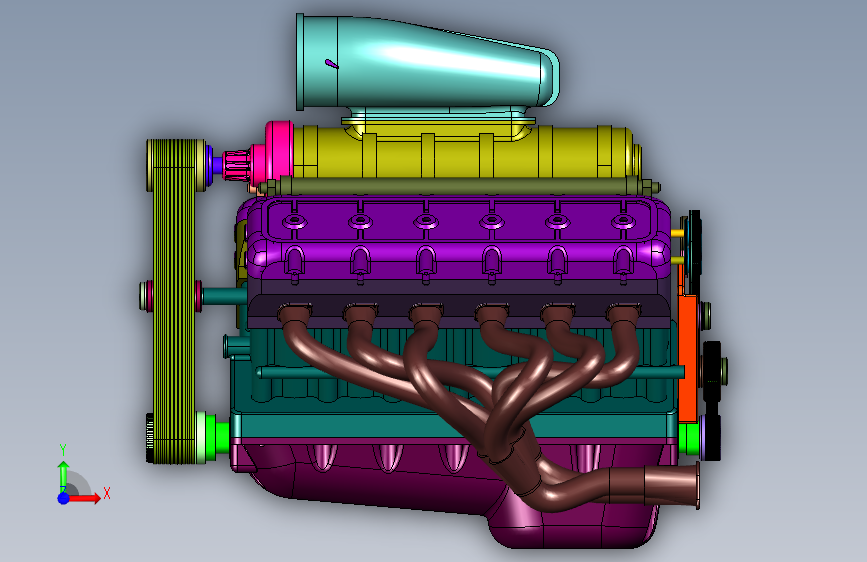Click the red X axis arrow
Image resolution: width=867 pixels, height=562 pixels.
pyautogui.click(x=85, y=498)
